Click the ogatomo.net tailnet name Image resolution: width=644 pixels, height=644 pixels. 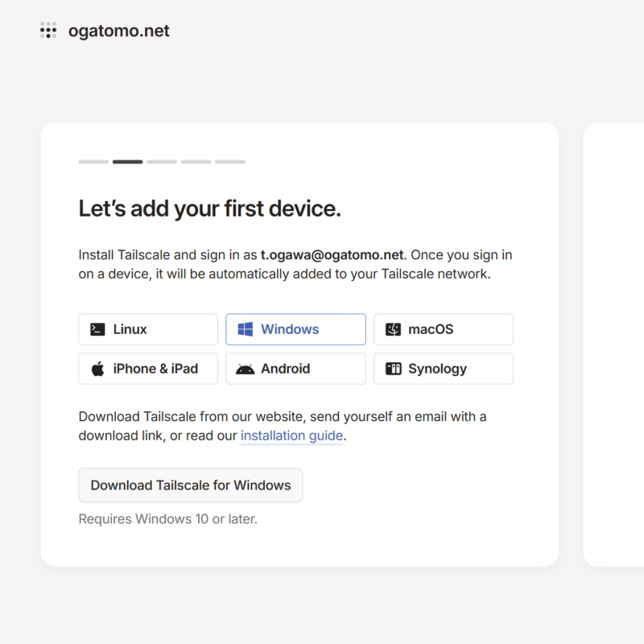tap(118, 31)
